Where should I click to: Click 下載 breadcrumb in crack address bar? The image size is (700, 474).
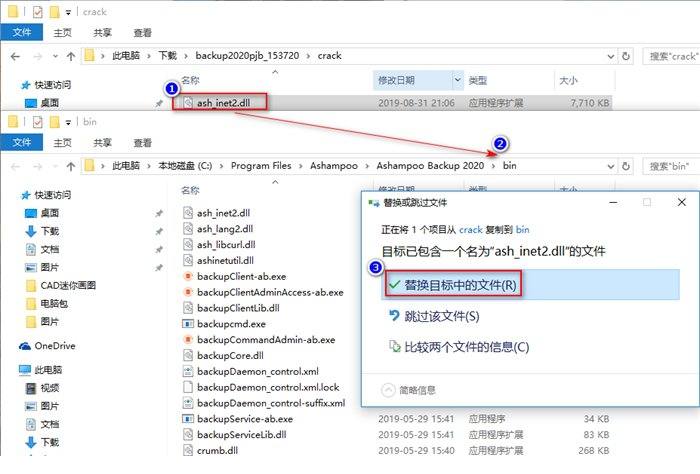click(x=168, y=56)
